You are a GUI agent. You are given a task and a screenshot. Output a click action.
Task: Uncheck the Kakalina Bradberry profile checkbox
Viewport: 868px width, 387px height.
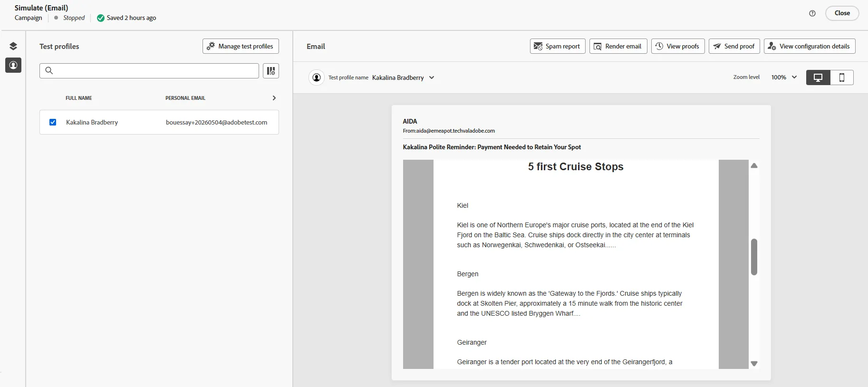[53, 122]
